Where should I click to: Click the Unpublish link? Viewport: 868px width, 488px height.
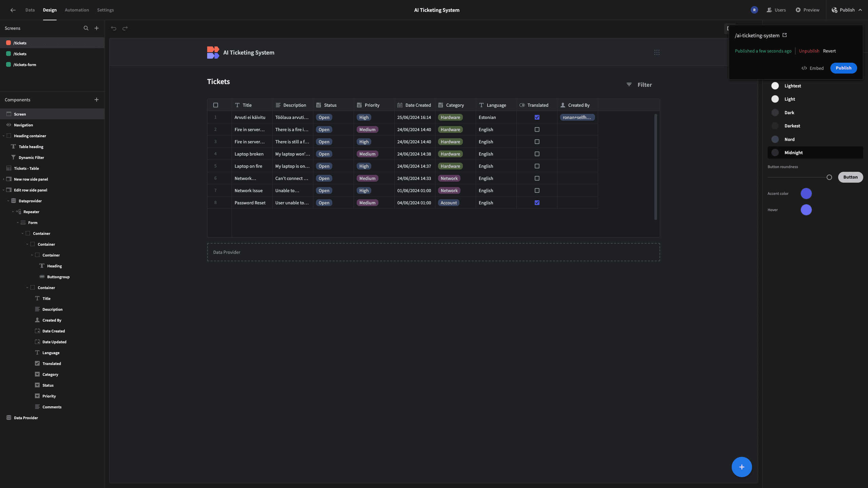809,51
